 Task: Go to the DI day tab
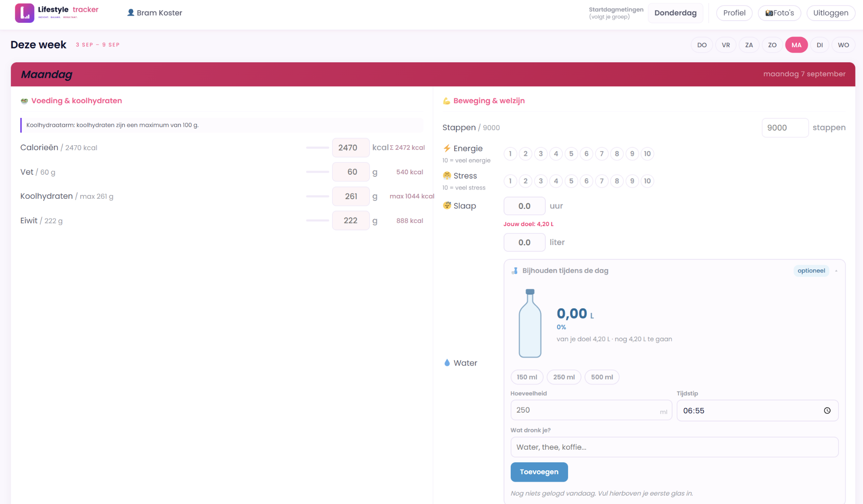[x=820, y=45]
